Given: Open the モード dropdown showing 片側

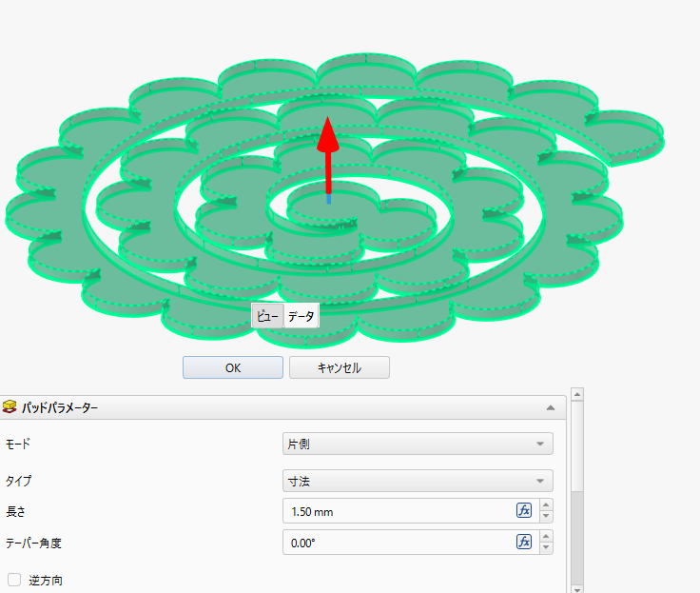Looking at the screenshot, I should click(x=418, y=444).
